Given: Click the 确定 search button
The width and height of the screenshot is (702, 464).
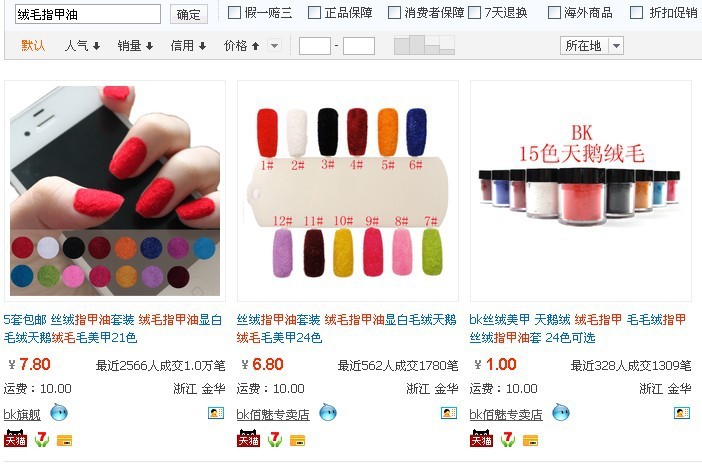Looking at the screenshot, I should click(188, 14).
